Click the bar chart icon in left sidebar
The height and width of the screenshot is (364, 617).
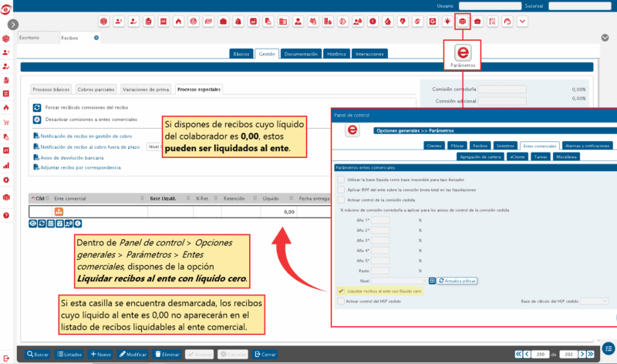coord(6,164)
